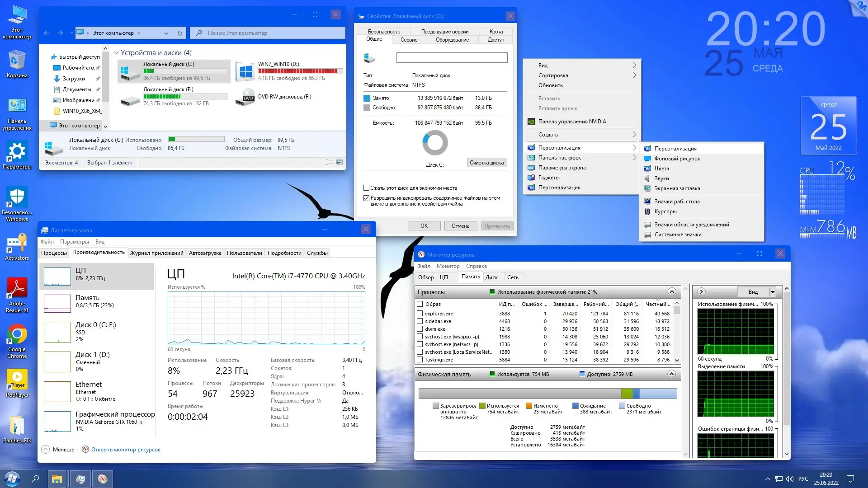The width and height of the screenshot is (868, 488).
Task: Select the WIN7_WIN10 (D:) drive icon
Action: 245,71
